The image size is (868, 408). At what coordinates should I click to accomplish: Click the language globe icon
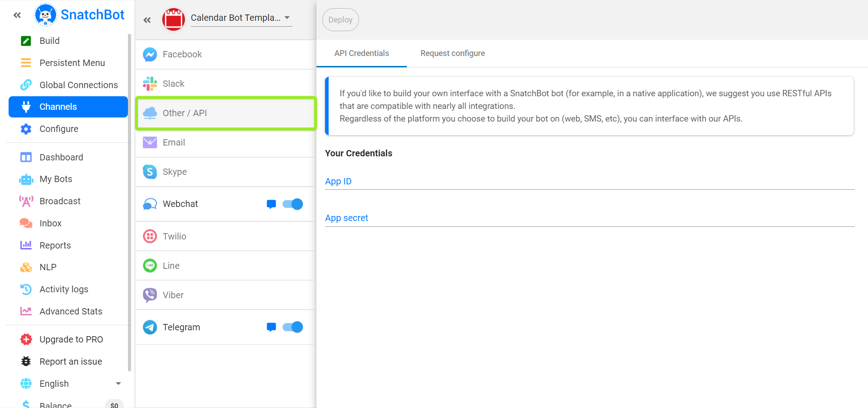coord(26,384)
